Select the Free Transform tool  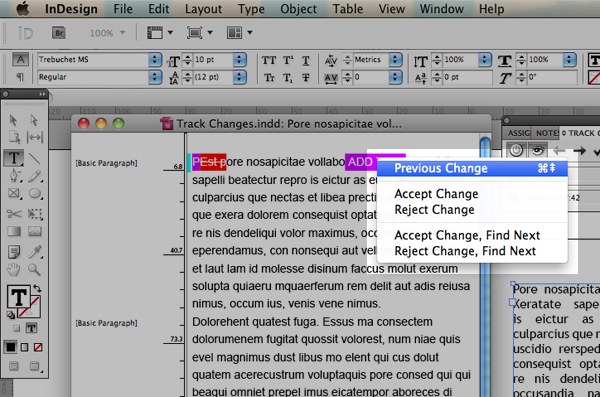pos(35,213)
